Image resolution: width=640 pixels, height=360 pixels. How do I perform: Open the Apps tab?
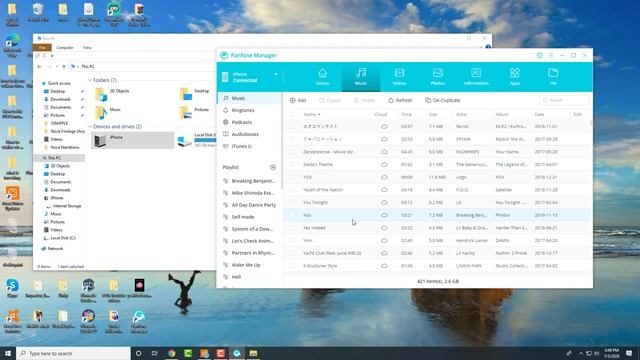click(x=514, y=77)
